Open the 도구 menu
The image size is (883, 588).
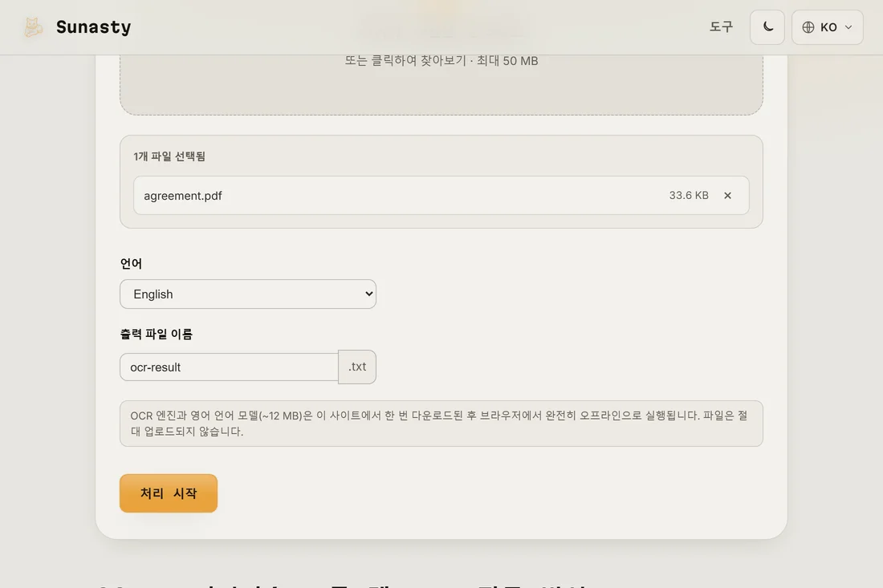[721, 27]
